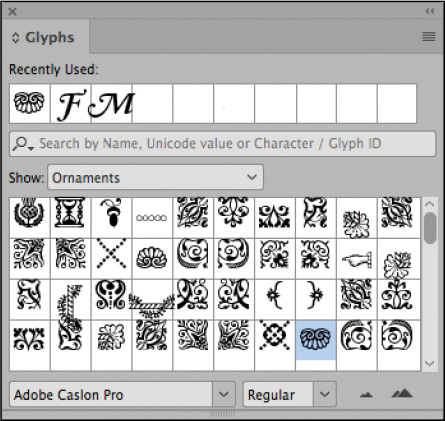This screenshot has width=445, height=421.
Task: Collapse the panel using double-arrow icon
Action: (x=430, y=11)
